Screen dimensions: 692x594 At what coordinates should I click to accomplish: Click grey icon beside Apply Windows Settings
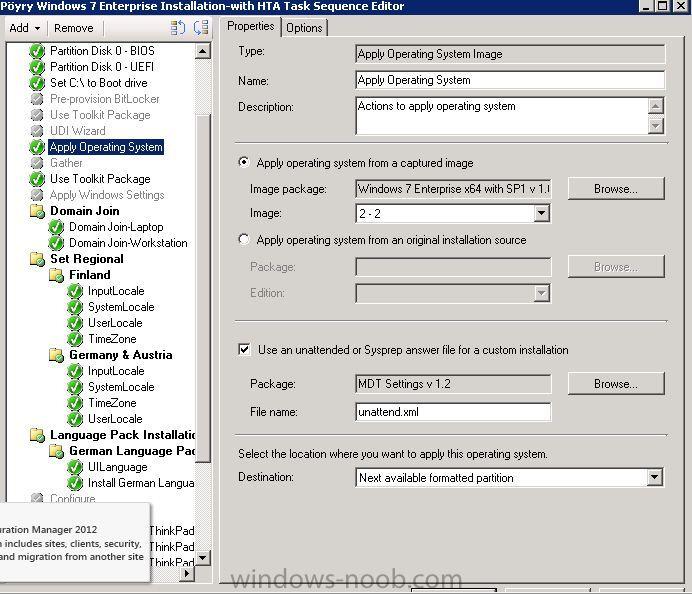37,195
